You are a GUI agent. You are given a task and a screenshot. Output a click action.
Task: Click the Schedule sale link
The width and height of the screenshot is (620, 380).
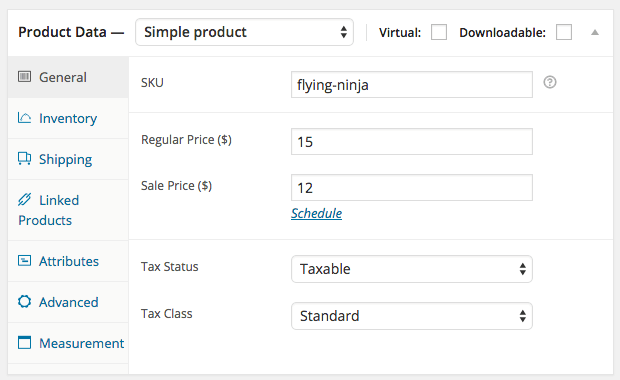coord(316,214)
